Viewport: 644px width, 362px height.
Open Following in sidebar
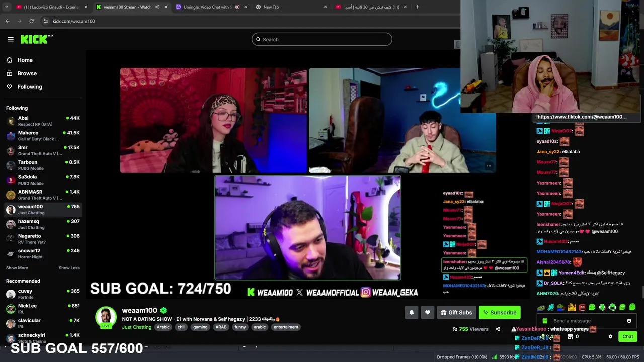24,87
